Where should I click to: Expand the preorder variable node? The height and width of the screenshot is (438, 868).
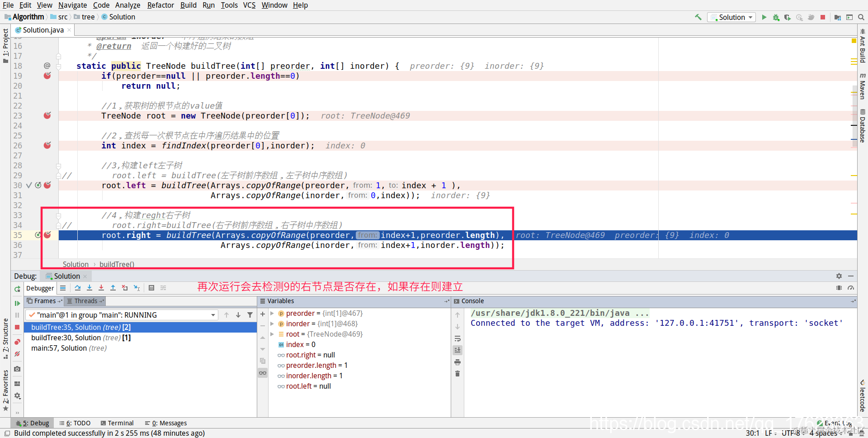point(272,313)
